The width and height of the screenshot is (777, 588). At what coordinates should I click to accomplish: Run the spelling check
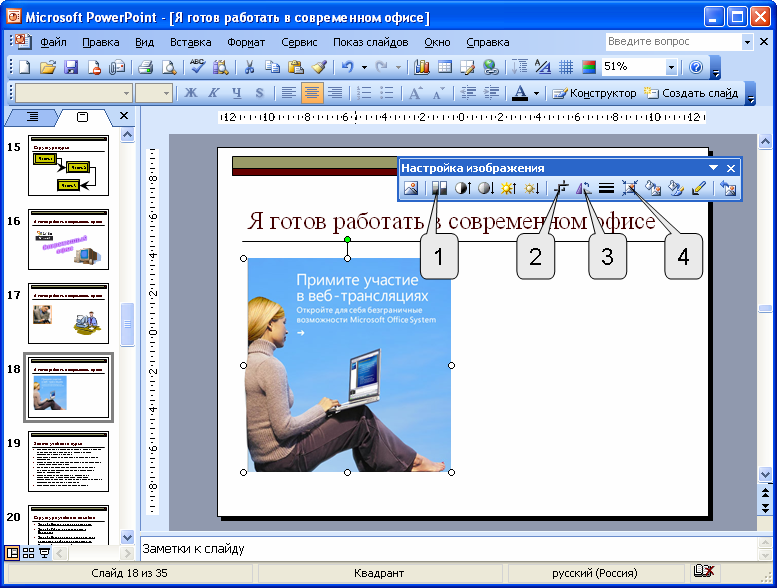tap(197, 67)
